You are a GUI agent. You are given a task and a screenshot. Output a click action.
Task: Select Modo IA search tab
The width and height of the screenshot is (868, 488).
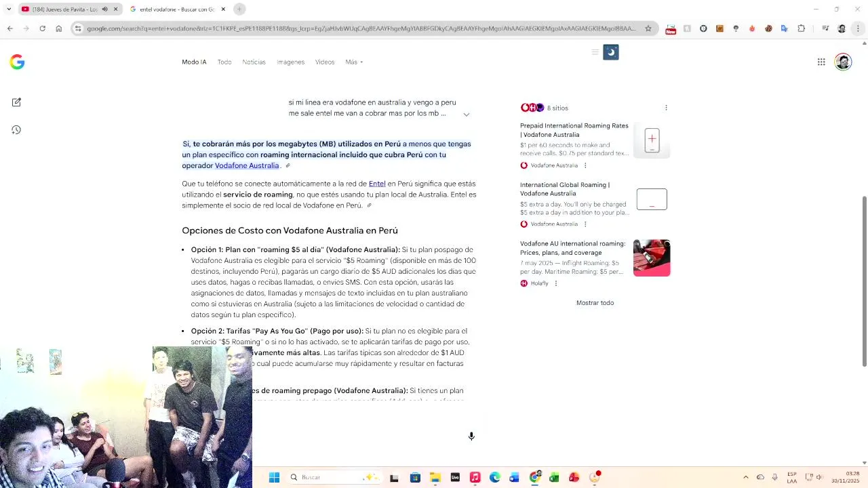194,62
